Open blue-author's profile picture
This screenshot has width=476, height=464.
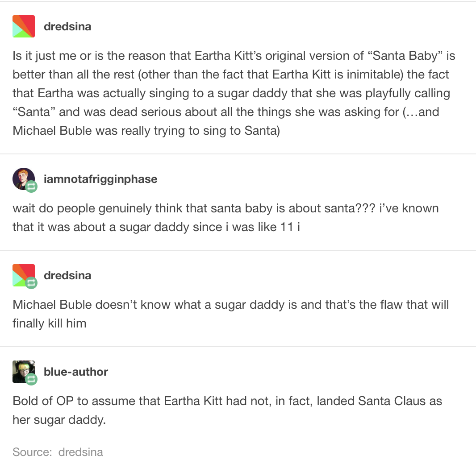[x=22, y=370]
